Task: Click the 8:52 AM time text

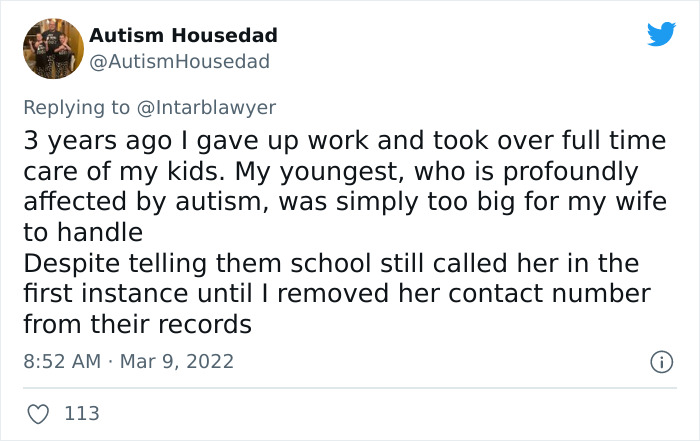Action: (x=60, y=358)
